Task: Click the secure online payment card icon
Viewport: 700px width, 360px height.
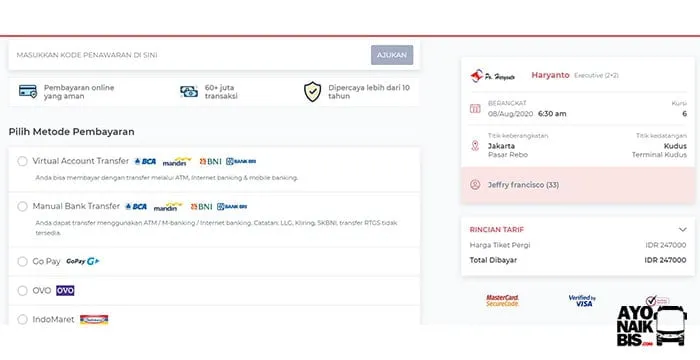Action: pos(28,92)
